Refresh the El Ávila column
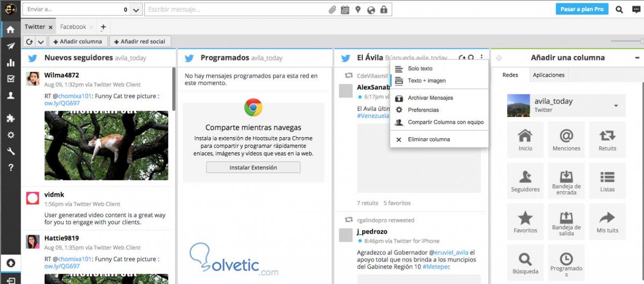Screen dimensions: 644x284 (462, 58)
